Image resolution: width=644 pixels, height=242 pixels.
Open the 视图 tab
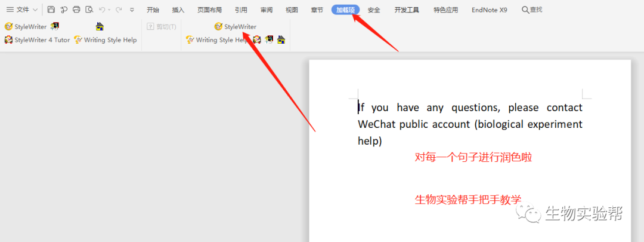(292, 10)
